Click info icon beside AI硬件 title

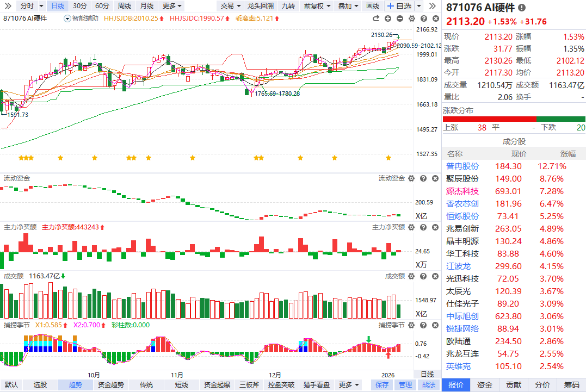[522, 8]
